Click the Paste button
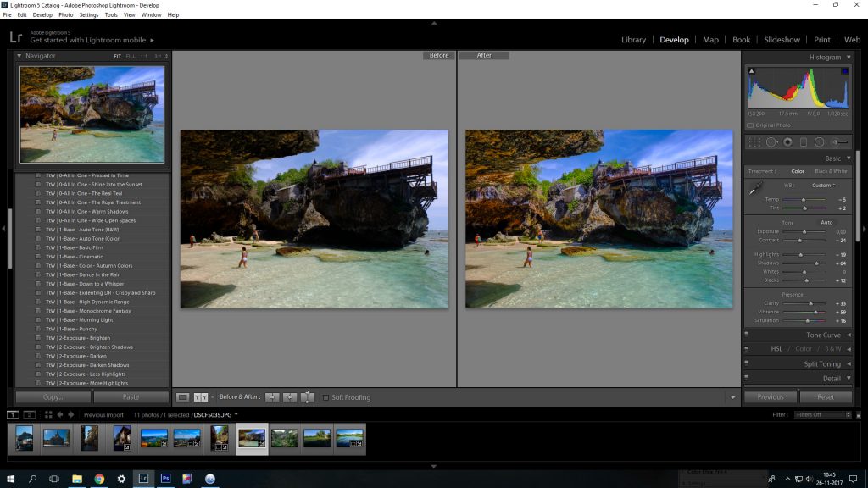The image size is (868, 488). tap(131, 397)
